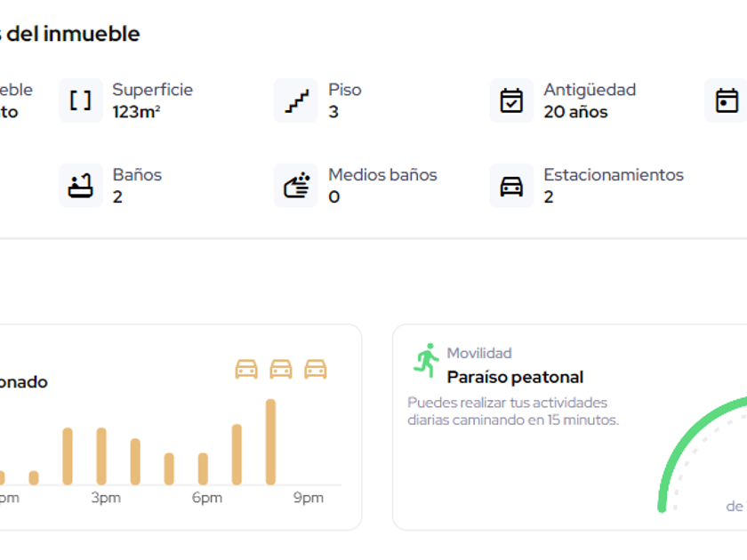
Task: Click the Paraíso peatonal heading
Action: click(515, 377)
